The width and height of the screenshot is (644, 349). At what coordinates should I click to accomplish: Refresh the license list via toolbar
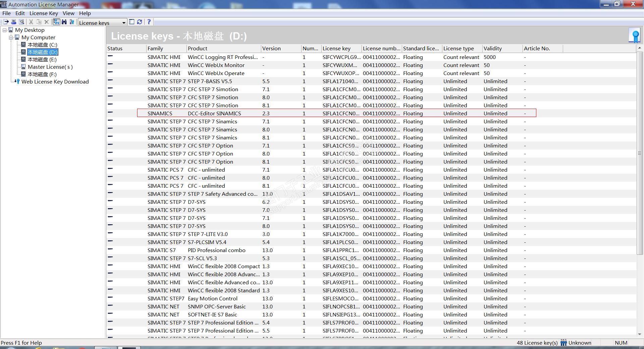tap(140, 22)
